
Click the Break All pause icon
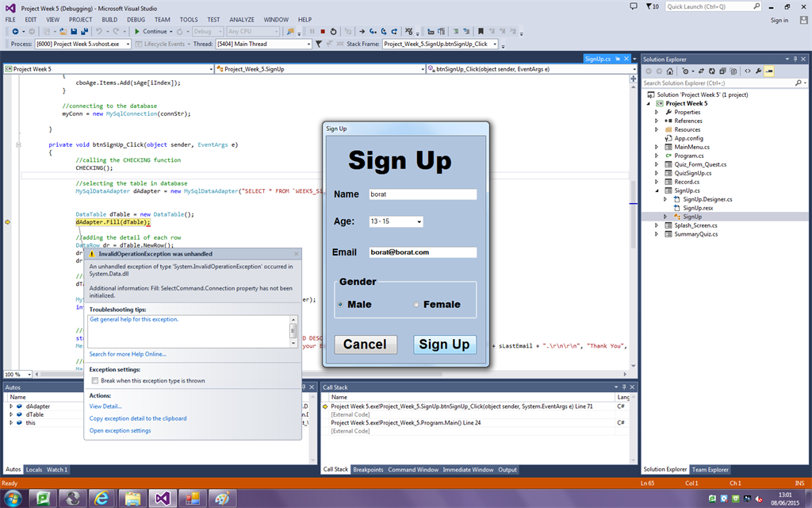(312, 32)
